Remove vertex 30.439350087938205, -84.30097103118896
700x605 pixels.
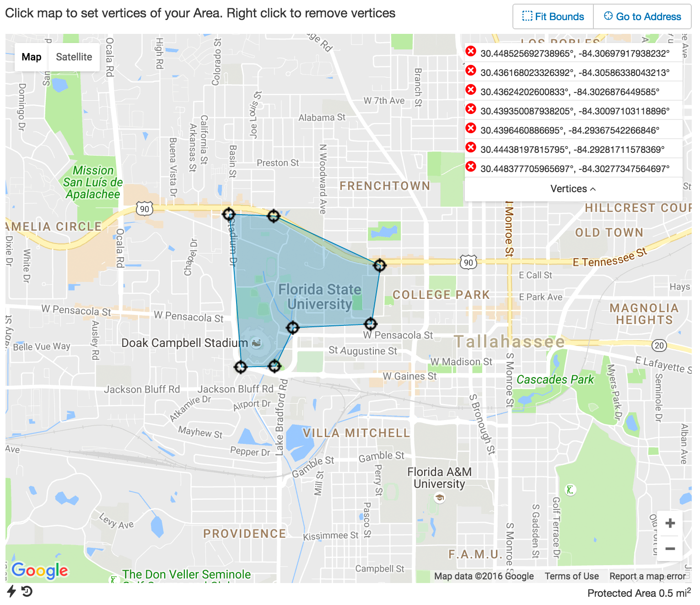[x=470, y=109]
